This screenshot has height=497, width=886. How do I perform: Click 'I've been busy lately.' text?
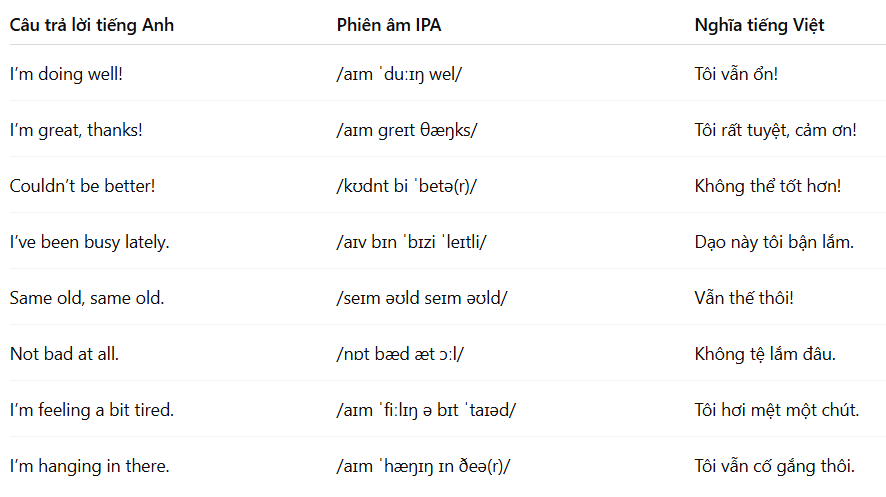pos(89,242)
